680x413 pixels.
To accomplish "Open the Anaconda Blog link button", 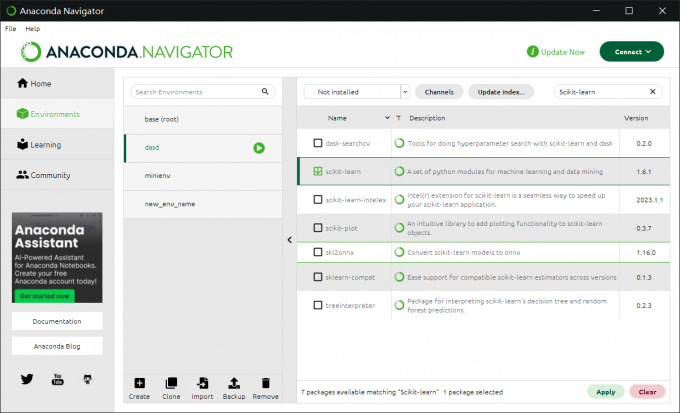I will point(57,346).
